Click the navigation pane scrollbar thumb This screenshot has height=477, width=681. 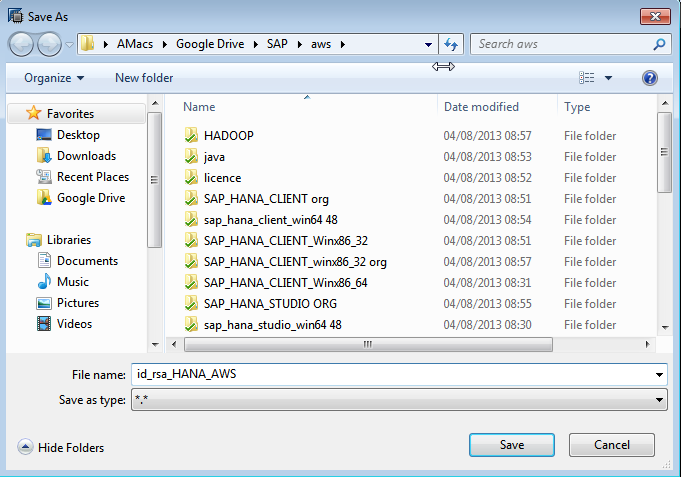154,180
